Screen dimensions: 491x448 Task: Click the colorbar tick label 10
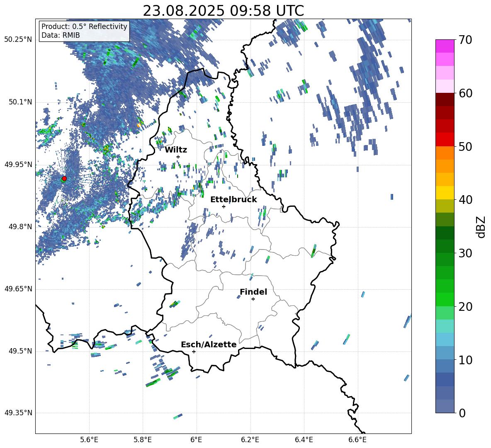click(x=465, y=360)
